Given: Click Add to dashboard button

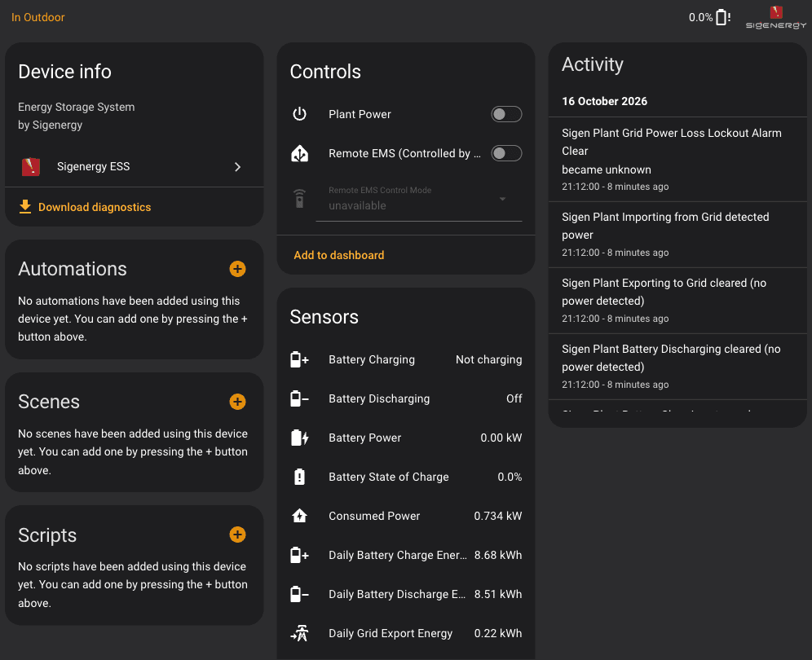Looking at the screenshot, I should point(338,255).
